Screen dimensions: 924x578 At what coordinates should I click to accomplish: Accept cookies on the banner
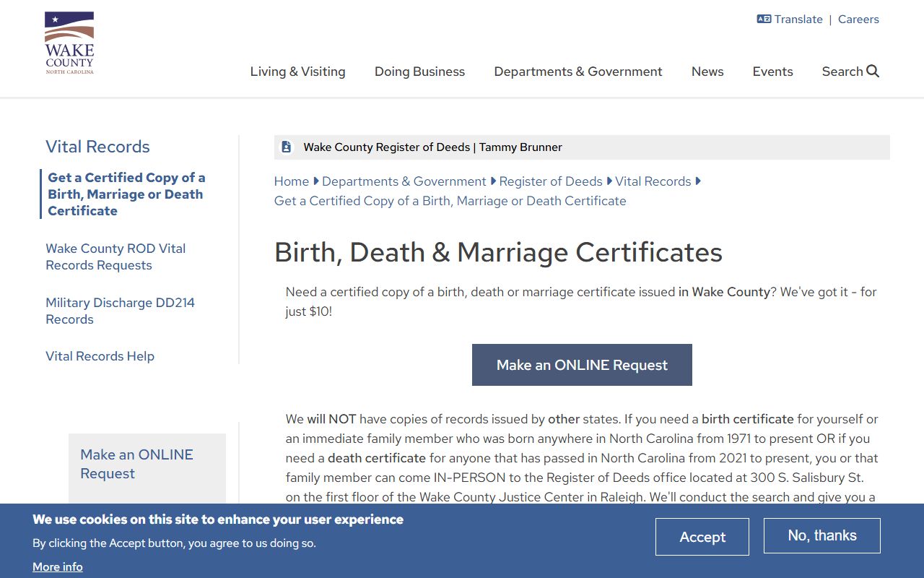point(702,537)
